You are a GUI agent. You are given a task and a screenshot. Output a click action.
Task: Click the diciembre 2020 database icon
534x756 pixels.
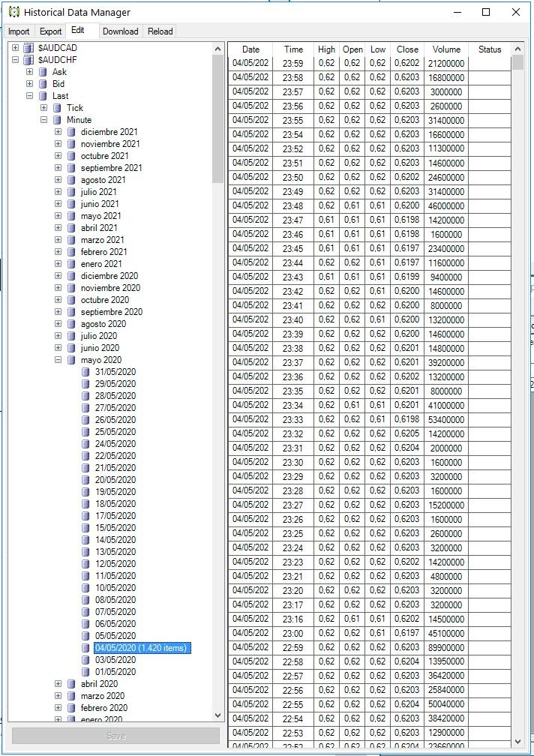pos(71,276)
